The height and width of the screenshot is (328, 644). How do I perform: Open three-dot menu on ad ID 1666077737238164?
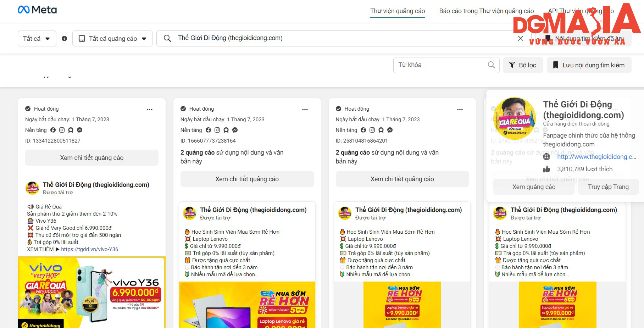pos(305,110)
